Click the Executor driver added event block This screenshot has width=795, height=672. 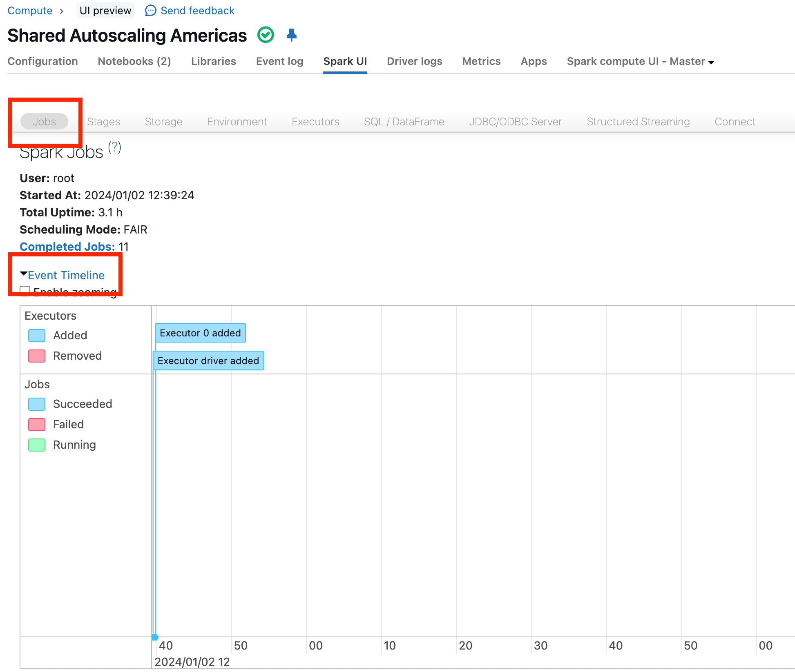pos(208,360)
